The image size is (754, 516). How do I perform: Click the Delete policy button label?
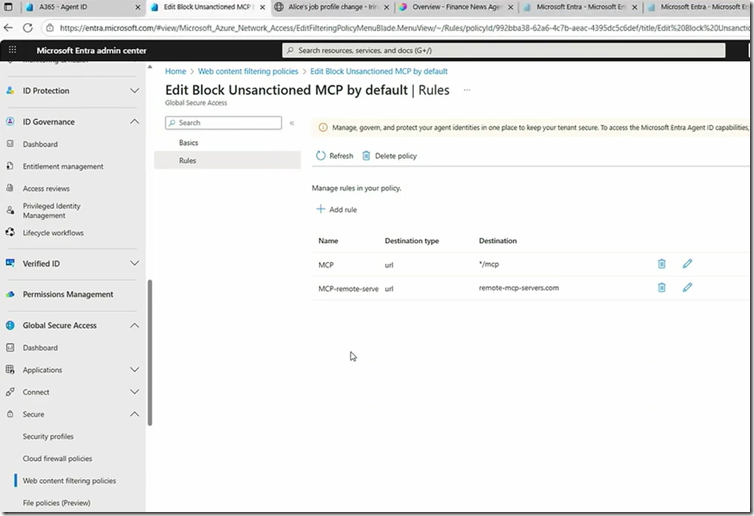tap(396, 156)
